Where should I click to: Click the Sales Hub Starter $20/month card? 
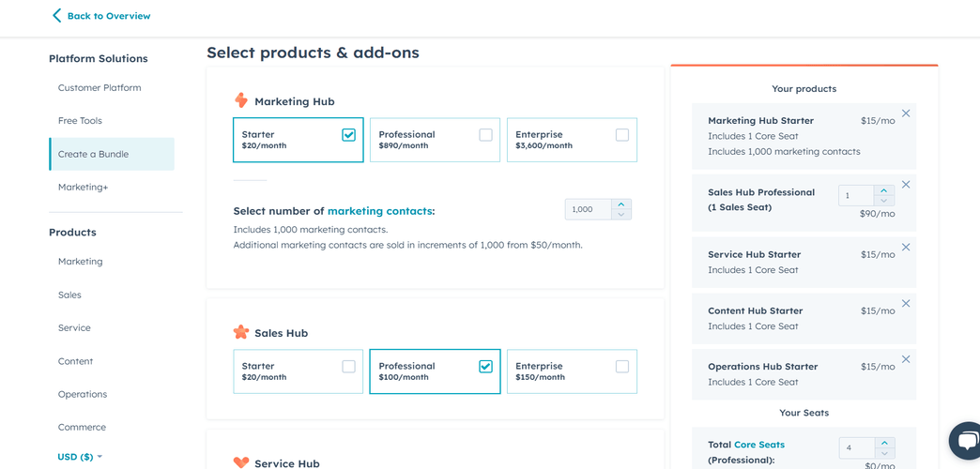(x=299, y=371)
